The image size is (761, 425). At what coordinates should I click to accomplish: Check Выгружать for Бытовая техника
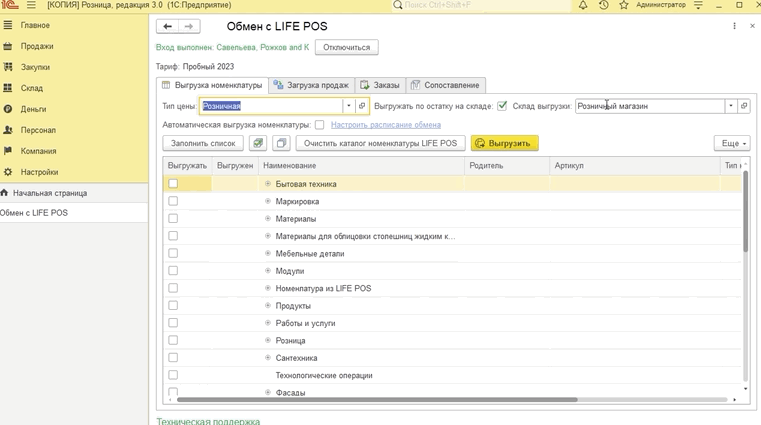pyautogui.click(x=173, y=183)
